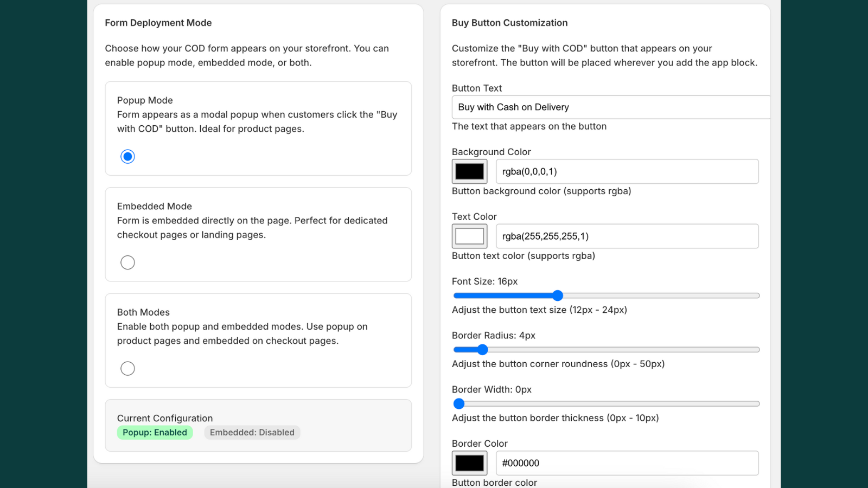Screen dimensions: 868x488
Task: Select the Popup Mode radio button
Action: pyautogui.click(x=127, y=157)
